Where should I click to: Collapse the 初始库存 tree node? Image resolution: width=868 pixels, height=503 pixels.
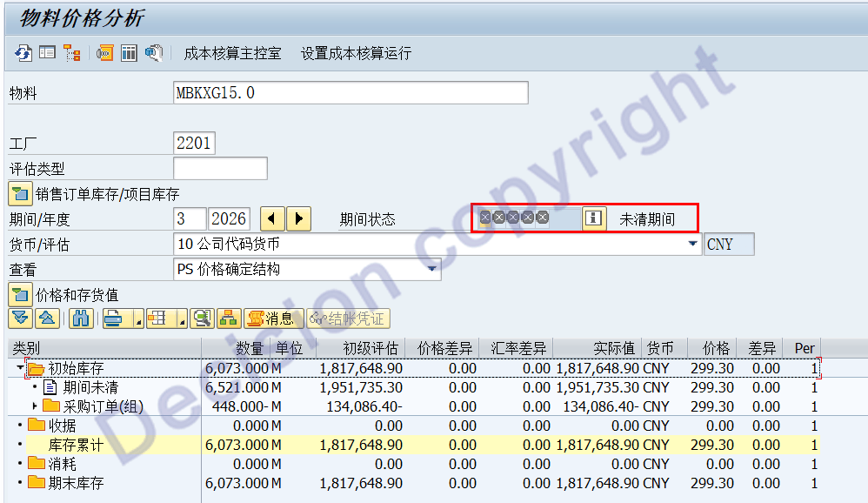20,367
